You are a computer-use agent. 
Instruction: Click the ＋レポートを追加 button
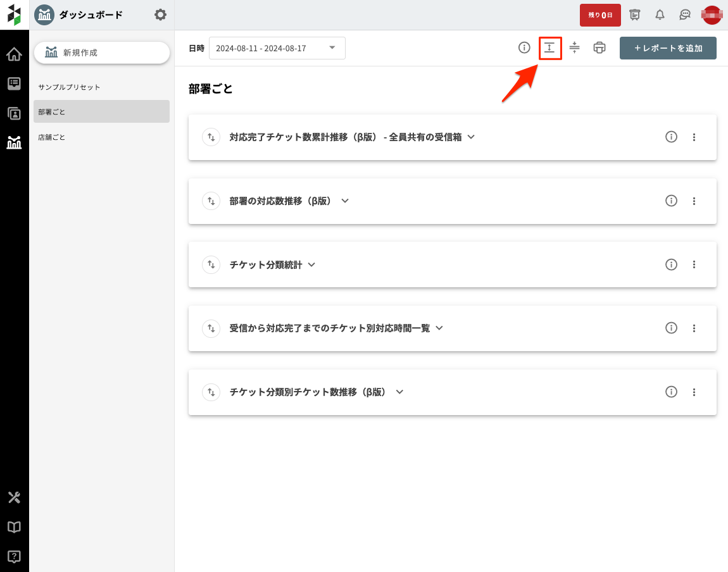click(668, 48)
